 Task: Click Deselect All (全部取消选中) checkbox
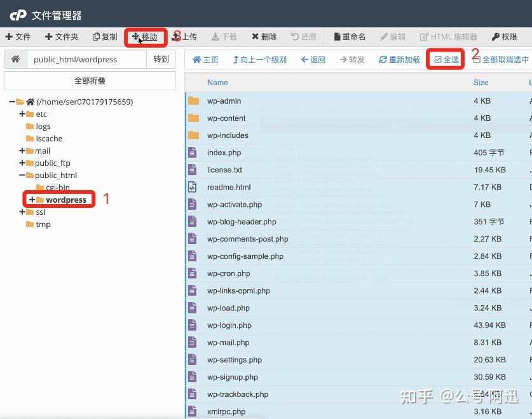tap(476, 60)
